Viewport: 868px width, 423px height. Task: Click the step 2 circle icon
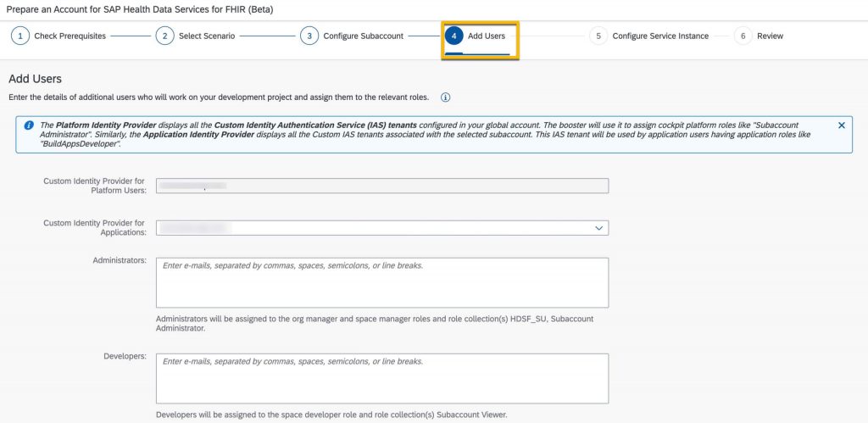pos(165,36)
